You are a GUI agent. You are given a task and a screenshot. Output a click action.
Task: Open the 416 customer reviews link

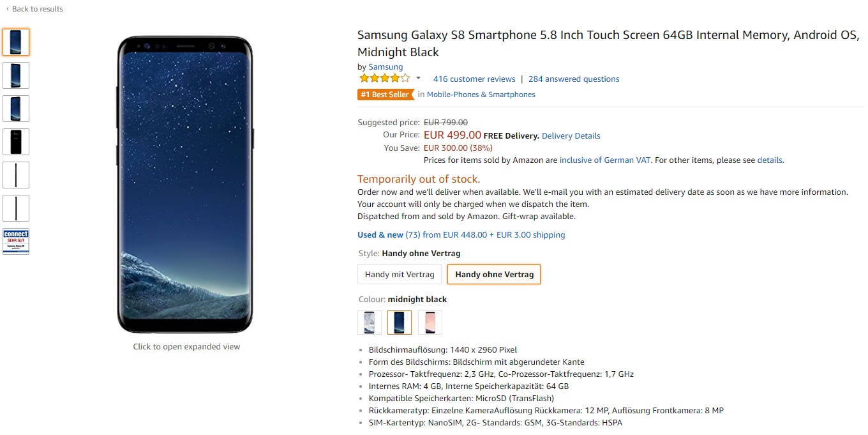tap(474, 79)
